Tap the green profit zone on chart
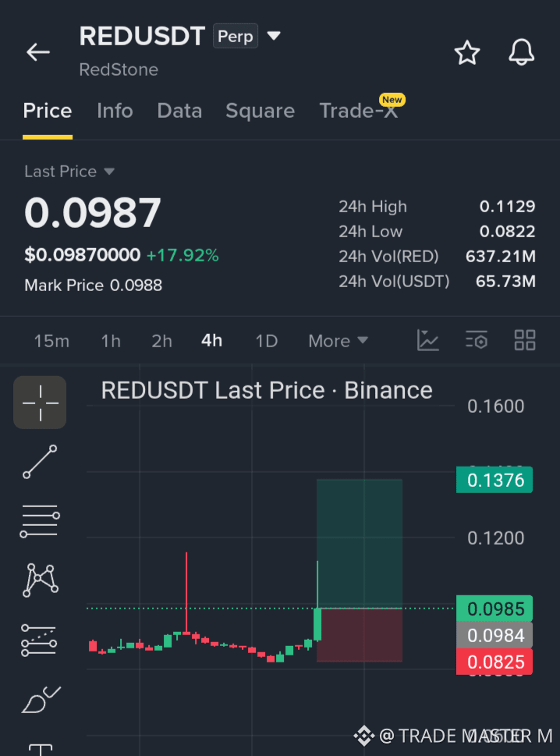 (360, 543)
